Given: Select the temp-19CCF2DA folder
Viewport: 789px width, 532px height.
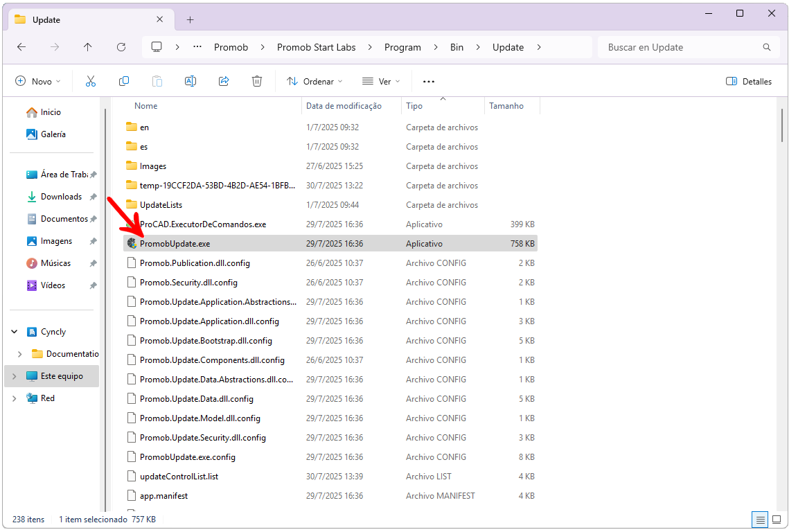Looking at the screenshot, I should [330, 186].
